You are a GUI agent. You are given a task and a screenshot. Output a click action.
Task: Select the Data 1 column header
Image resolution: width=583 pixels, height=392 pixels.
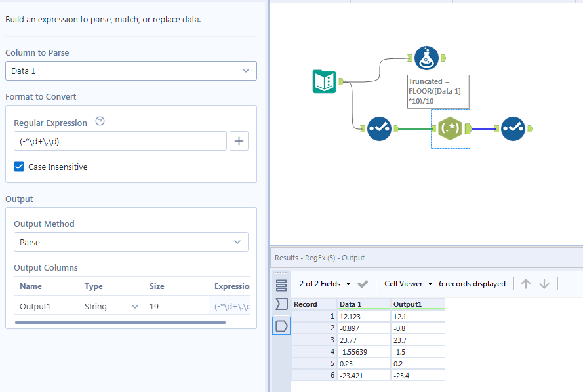click(x=351, y=304)
